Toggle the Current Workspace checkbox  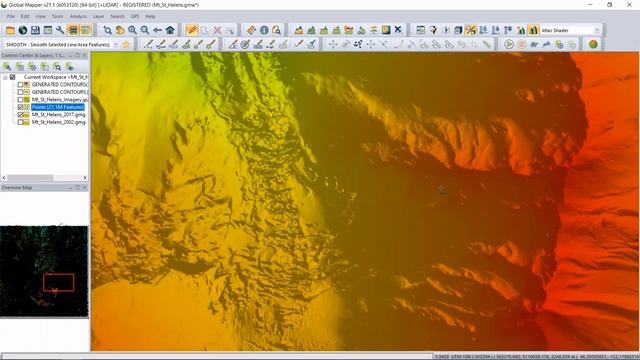(x=13, y=77)
